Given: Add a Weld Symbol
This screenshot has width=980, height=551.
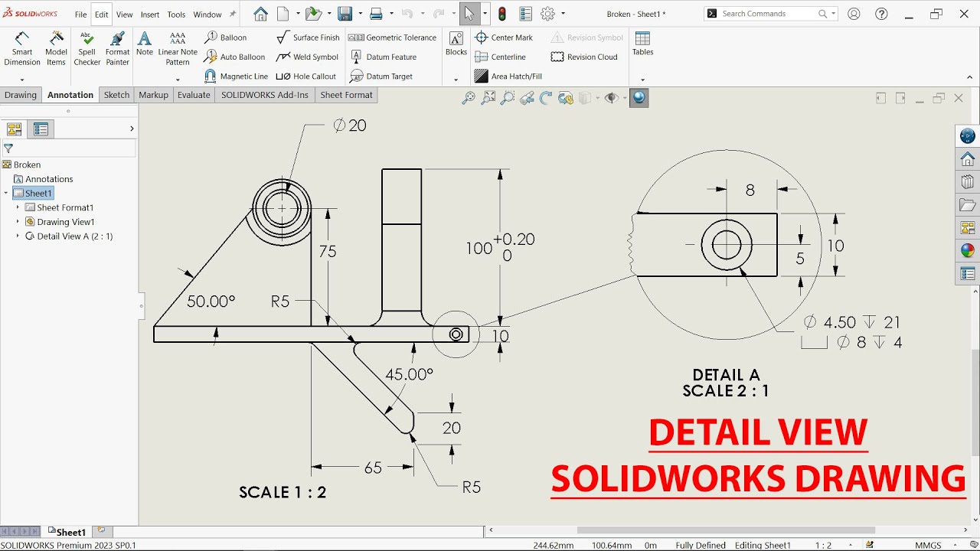Looking at the screenshot, I should (307, 57).
